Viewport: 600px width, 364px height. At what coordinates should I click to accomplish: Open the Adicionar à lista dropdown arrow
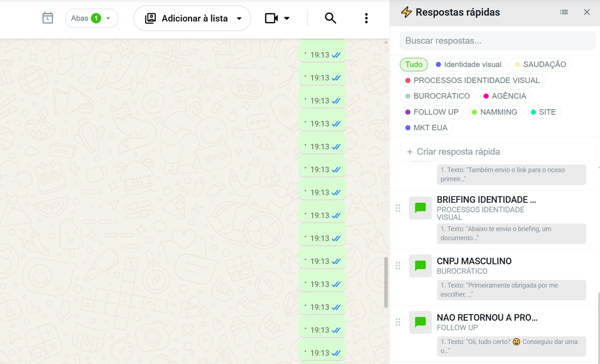pyautogui.click(x=239, y=18)
